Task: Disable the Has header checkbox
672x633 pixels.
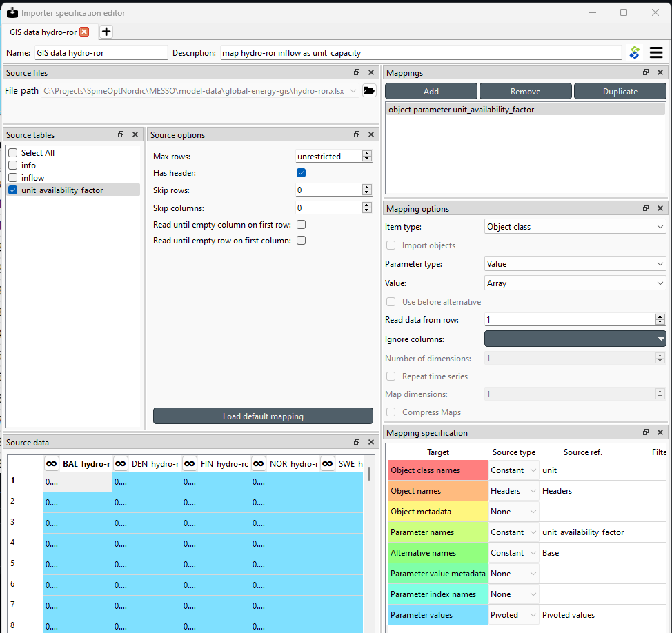Action: point(301,172)
